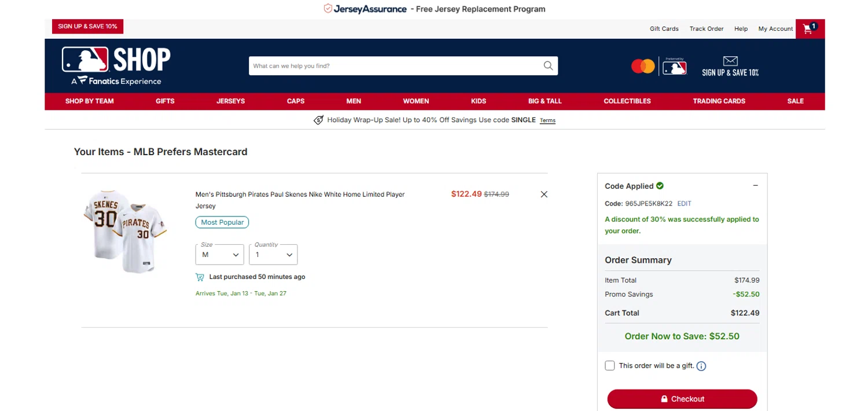Open the Help link

pyautogui.click(x=741, y=29)
